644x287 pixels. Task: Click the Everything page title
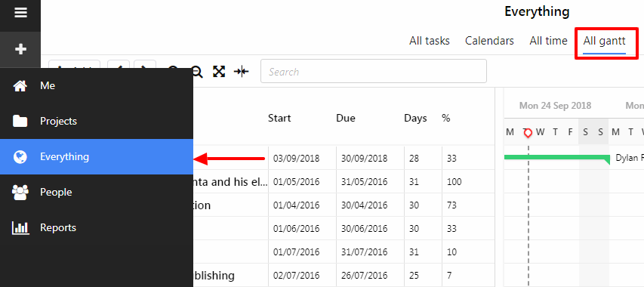pyautogui.click(x=537, y=11)
